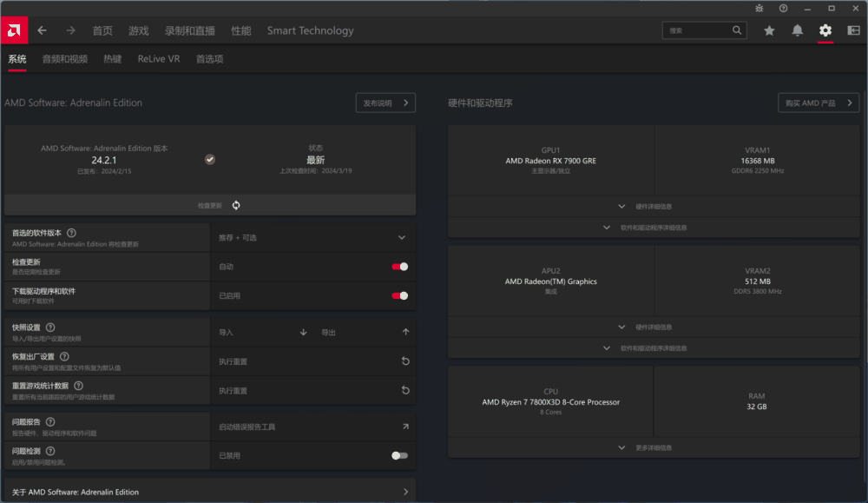Click the bug report icon in the title bar
This screenshot has width=868, height=503.
(x=759, y=8)
